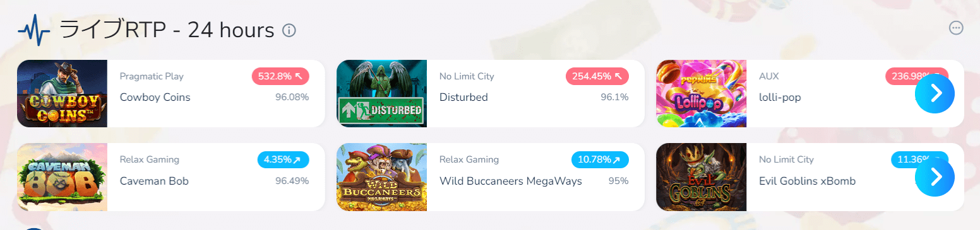
Task: Open the Disturbed game thumbnail
Action: click(x=381, y=94)
